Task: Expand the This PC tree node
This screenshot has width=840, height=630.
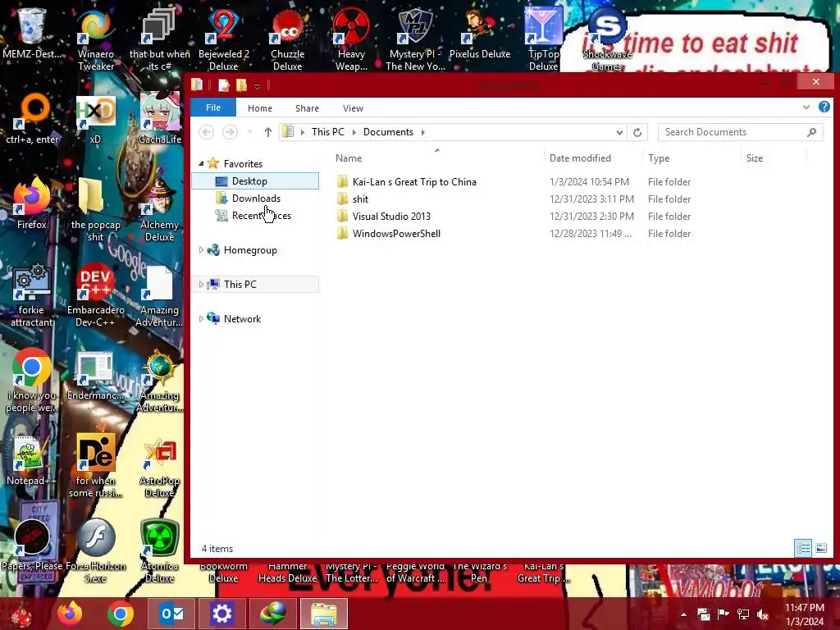Action: pyautogui.click(x=201, y=285)
